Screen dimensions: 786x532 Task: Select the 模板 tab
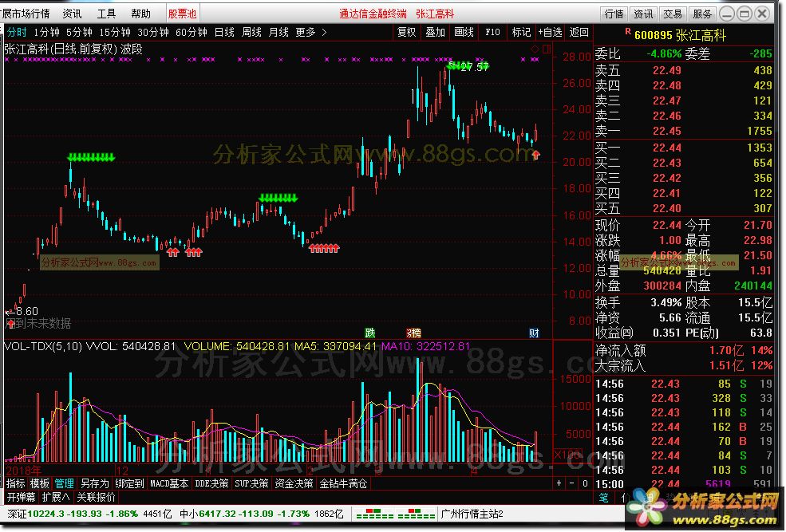tap(40, 483)
